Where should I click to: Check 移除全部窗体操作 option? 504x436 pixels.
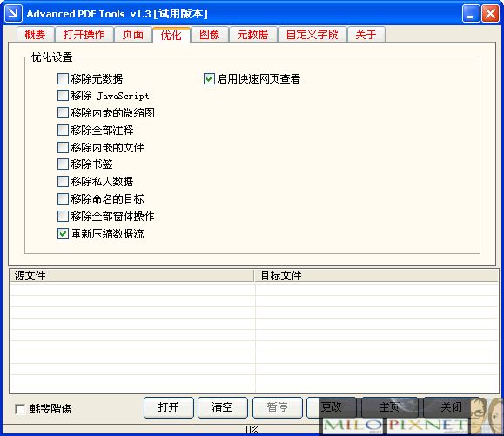pyautogui.click(x=63, y=216)
